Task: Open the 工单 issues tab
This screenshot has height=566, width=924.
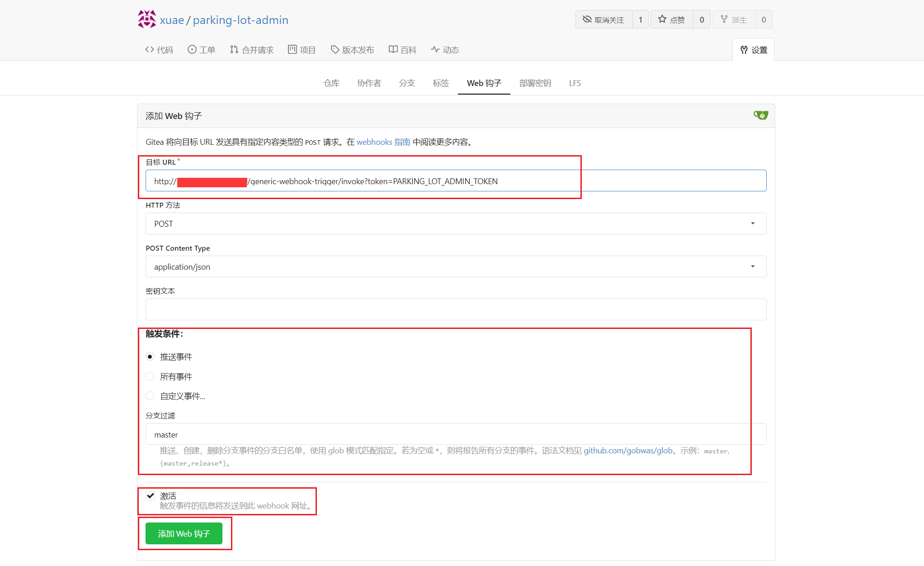Action: (x=202, y=50)
